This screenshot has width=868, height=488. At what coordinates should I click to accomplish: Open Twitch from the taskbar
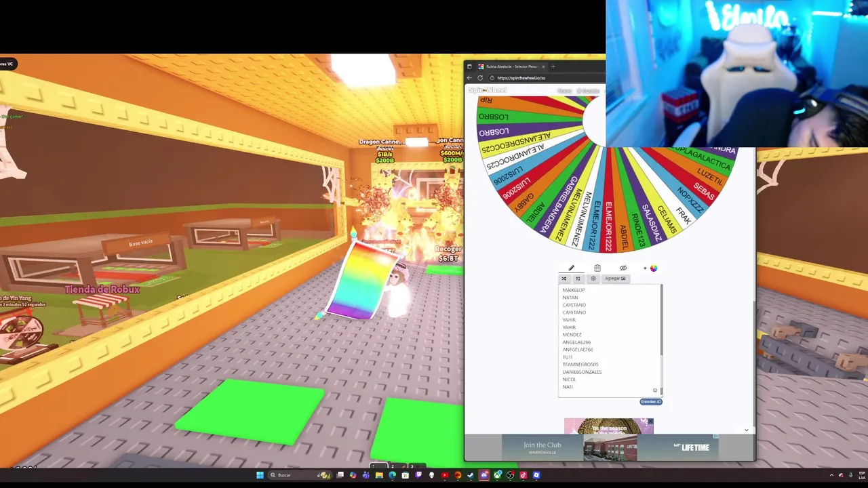418,475
